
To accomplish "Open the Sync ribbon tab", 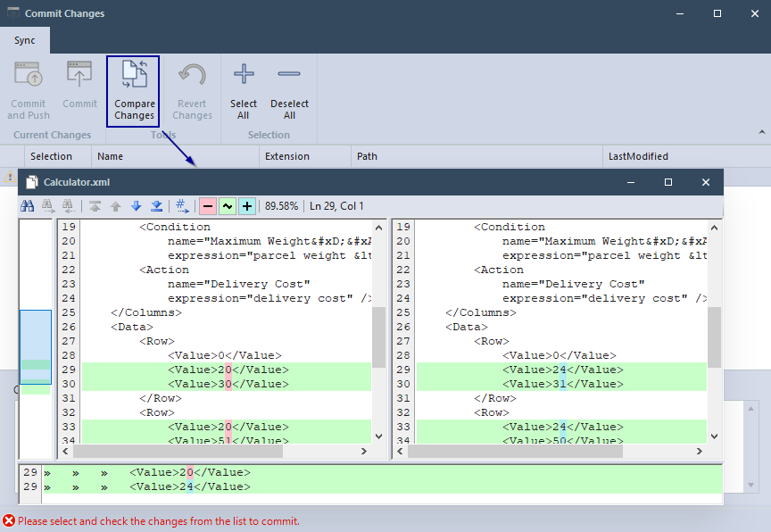I will pyautogui.click(x=25, y=40).
